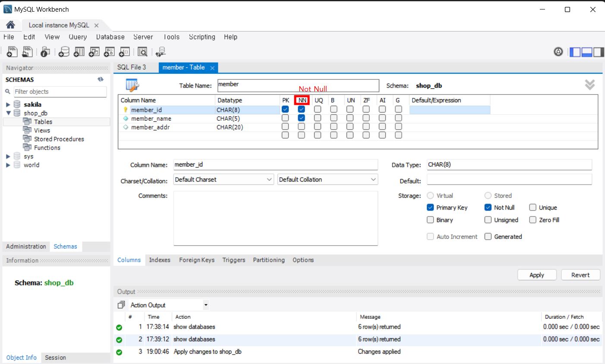Screen dimensions: 605x364
Task: Click the copy icon beside Action Output
Action: tap(121, 305)
